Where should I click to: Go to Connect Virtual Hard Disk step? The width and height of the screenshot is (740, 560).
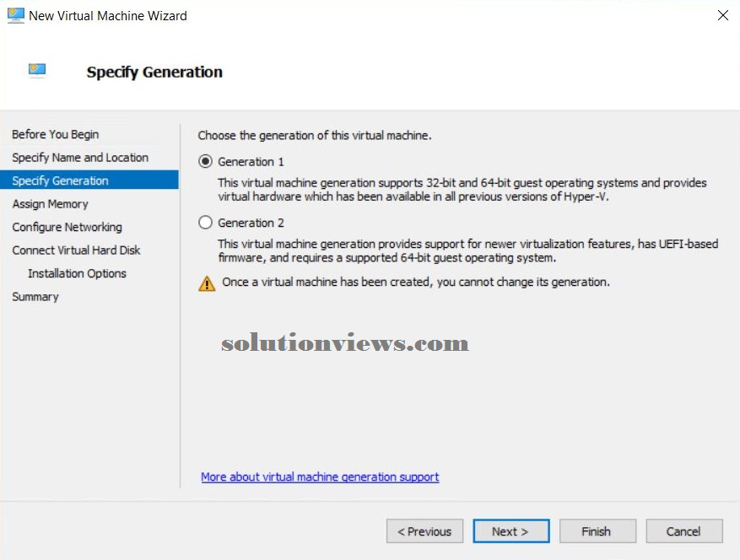click(x=76, y=250)
